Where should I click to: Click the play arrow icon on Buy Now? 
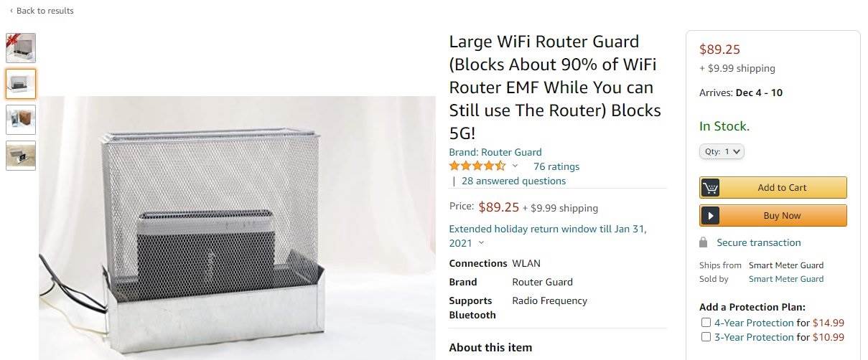[x=711, y=216]
